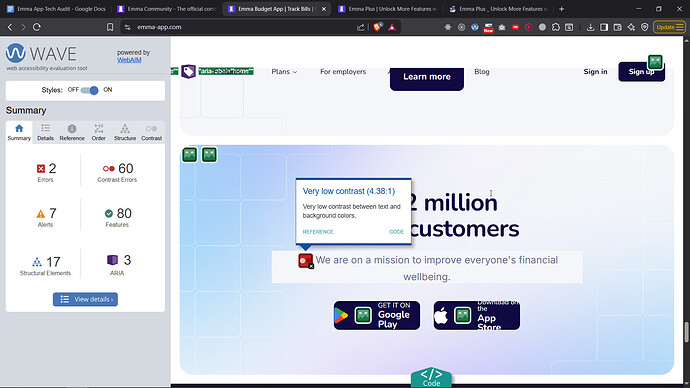This screenshot has height=388, width=690.
Task: Click the CODE link in contrast tooltip
Action: [x=396, y=232]
